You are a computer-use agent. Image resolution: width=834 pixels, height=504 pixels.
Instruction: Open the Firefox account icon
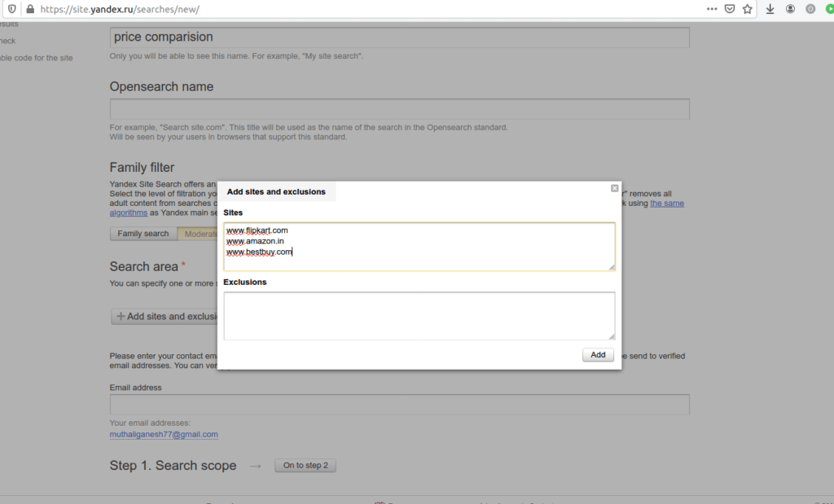[789, 9]
